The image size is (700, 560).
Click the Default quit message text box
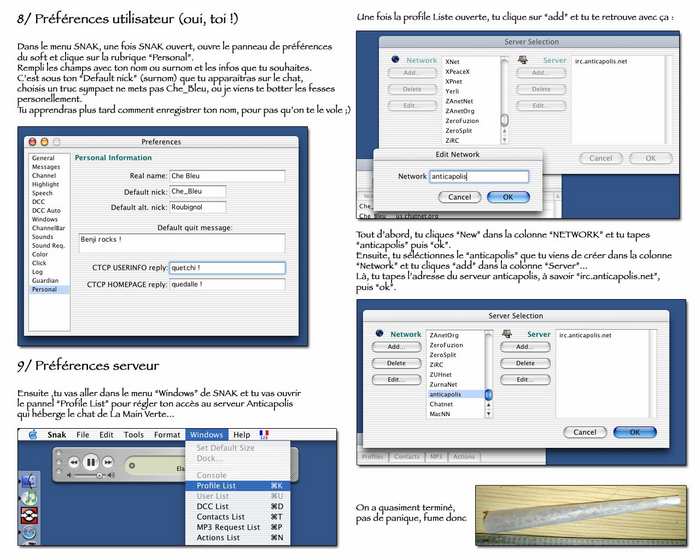pyautogui.click(x=182, y=243)
